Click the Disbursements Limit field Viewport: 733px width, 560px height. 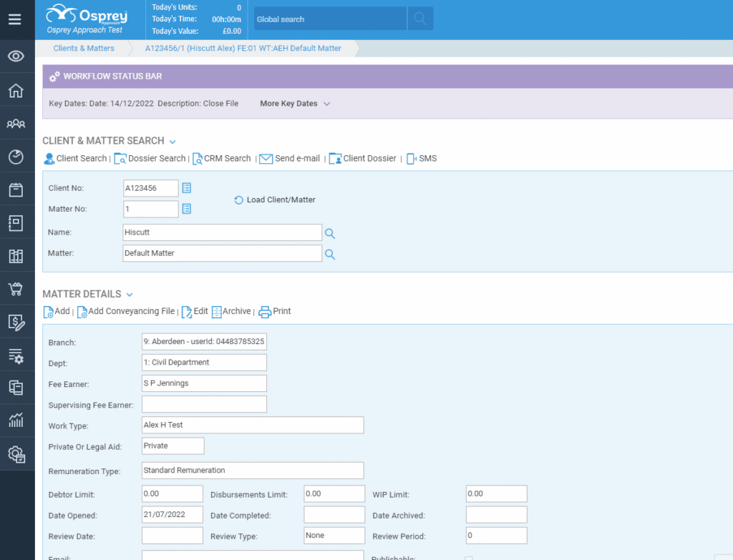[x=334, y=493]
